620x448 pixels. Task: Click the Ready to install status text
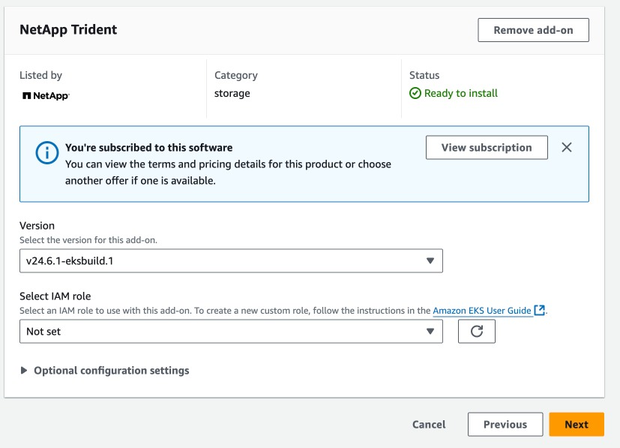point(461,94)
